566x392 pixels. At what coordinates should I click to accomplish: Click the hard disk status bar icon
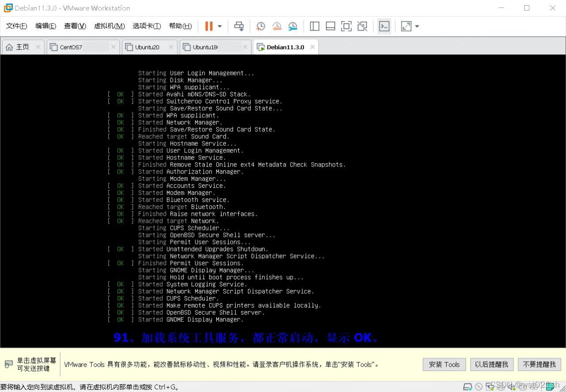467,387
